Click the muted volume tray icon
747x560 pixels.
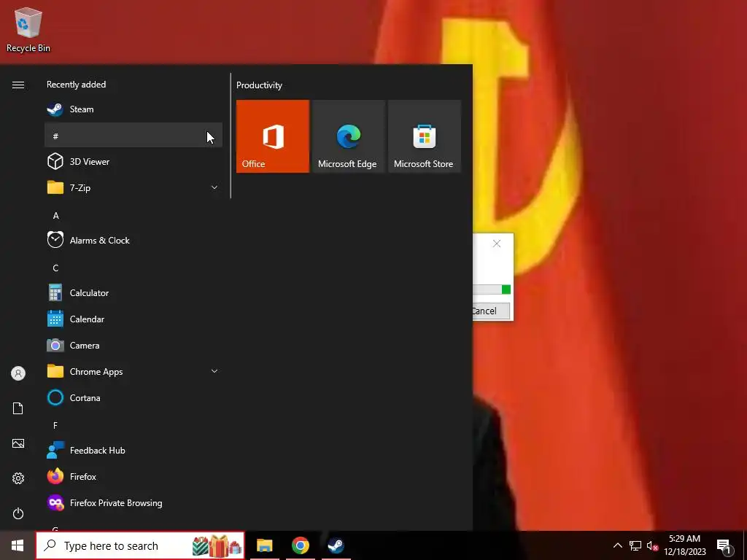(652, 545)
